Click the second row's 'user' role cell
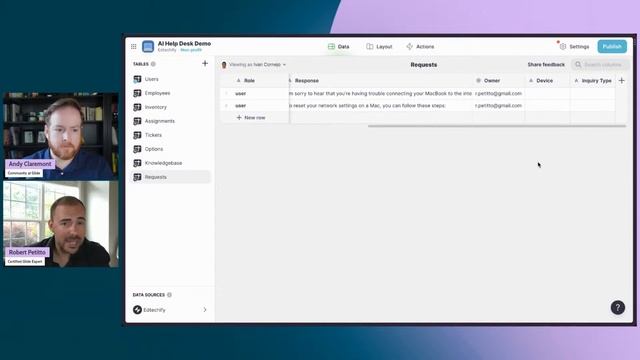Image resolution: width=640 pixels, height=360 pixels. (260, 105)
